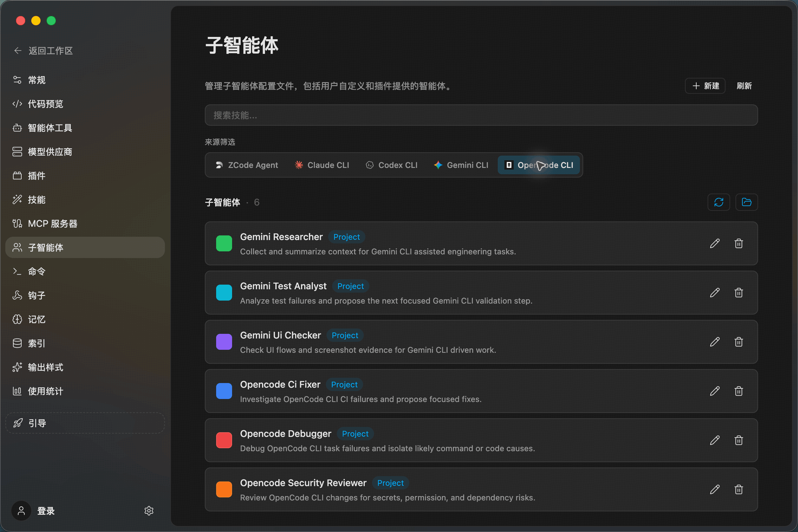Edit the Gemini Ui Checker agent
The width and height of the screenshot is (798, 532).
coord(715,342)
